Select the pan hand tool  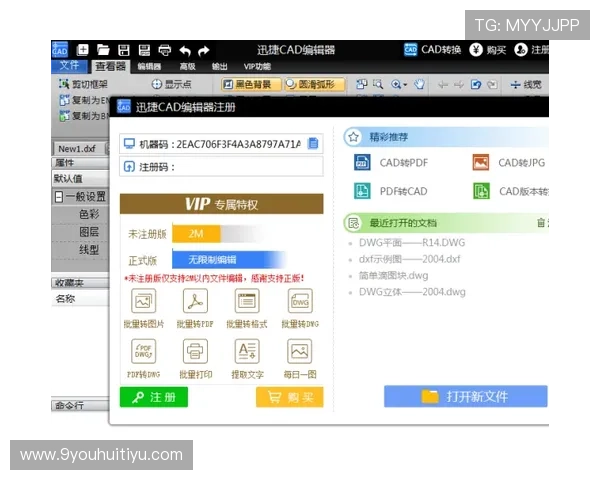click(419, 84)
